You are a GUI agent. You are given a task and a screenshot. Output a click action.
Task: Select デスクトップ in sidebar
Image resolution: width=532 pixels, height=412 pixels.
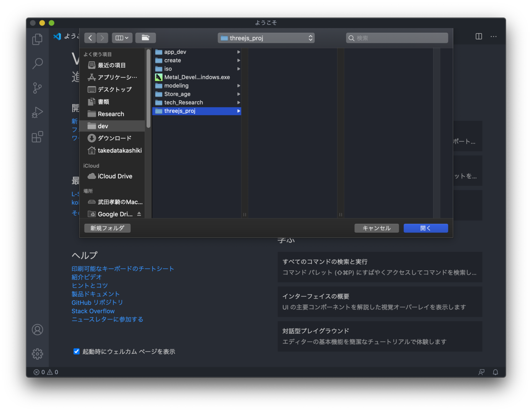[112, 89]
